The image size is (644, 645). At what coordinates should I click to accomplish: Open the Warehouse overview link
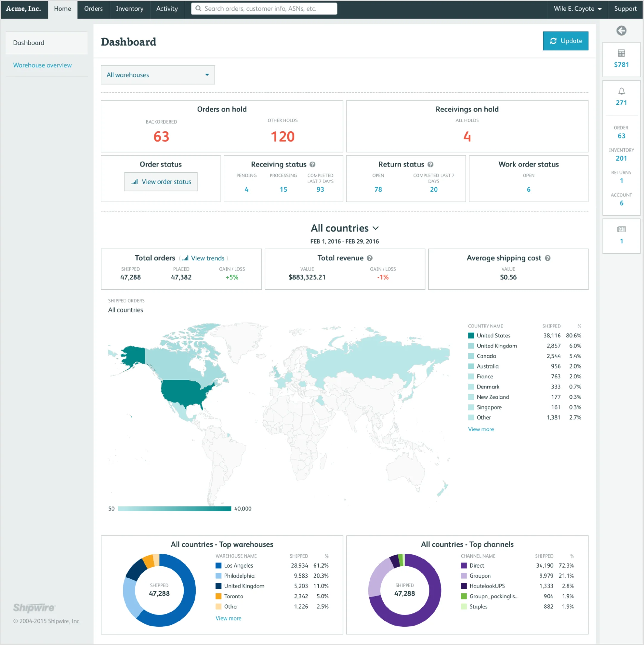[x=42, y=65]
